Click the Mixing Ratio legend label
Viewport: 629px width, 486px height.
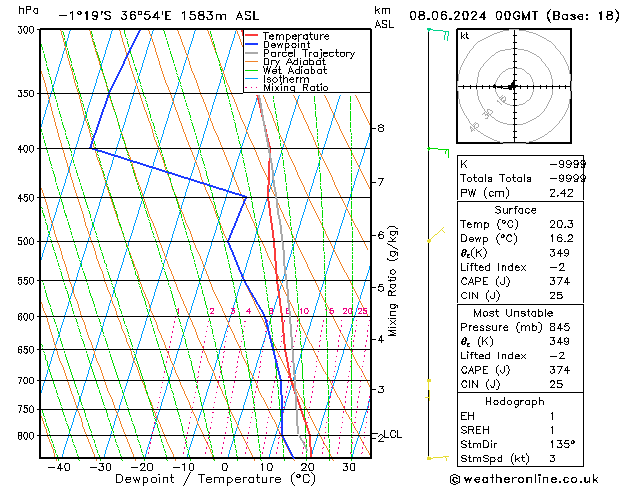(296, 87)
